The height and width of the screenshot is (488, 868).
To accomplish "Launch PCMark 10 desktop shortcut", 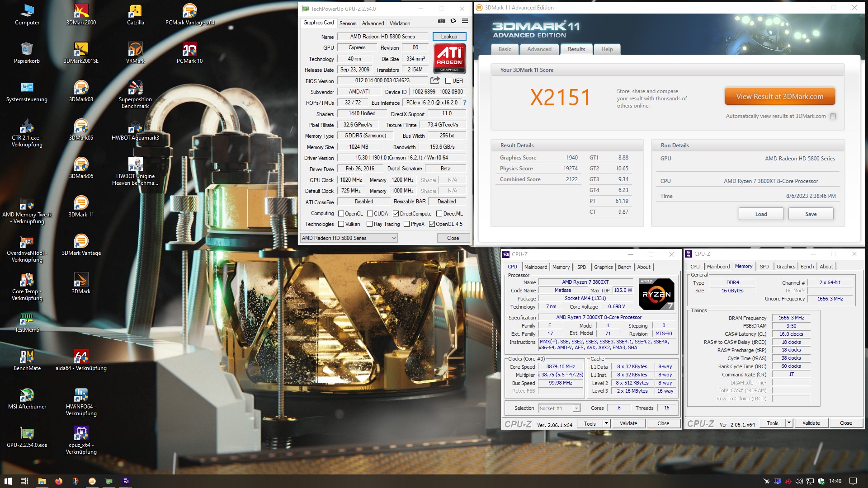I will click(x=189, y=53).
